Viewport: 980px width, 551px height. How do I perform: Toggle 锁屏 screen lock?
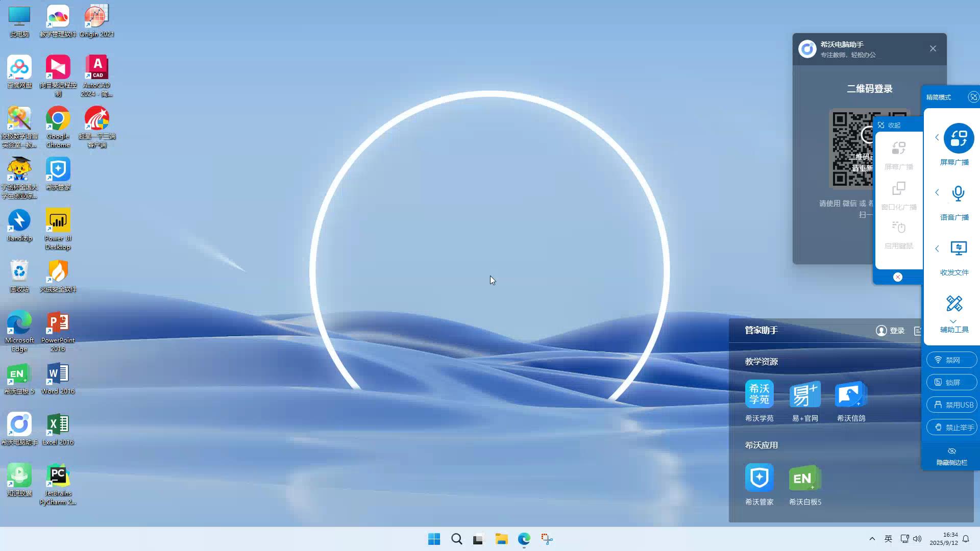[x=951, y=383]
